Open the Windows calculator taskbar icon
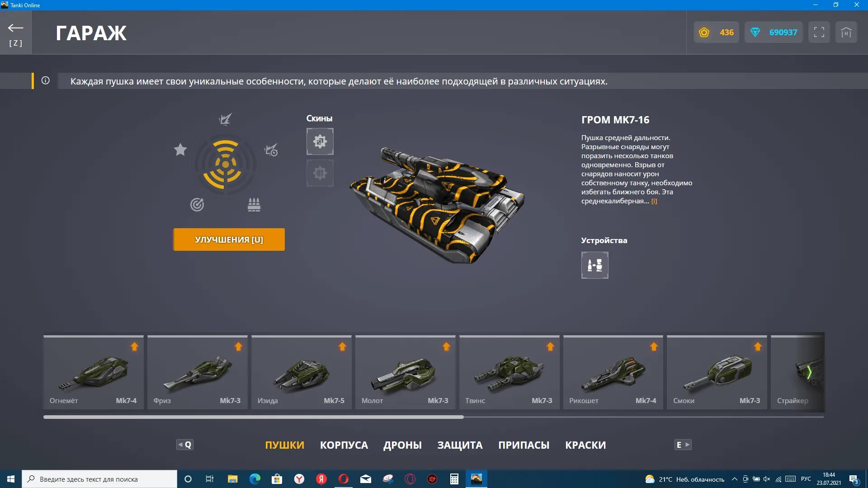 [x=454, y=479]
